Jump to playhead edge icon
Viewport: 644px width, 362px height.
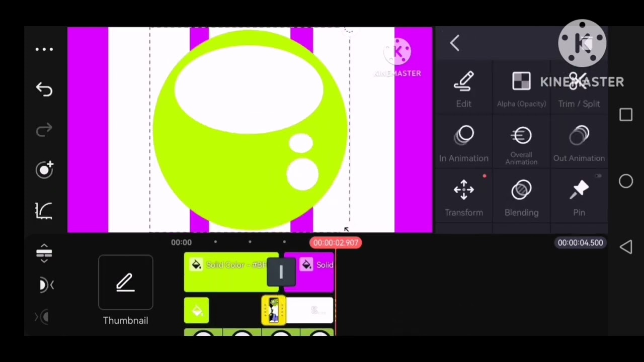[46, 286]
